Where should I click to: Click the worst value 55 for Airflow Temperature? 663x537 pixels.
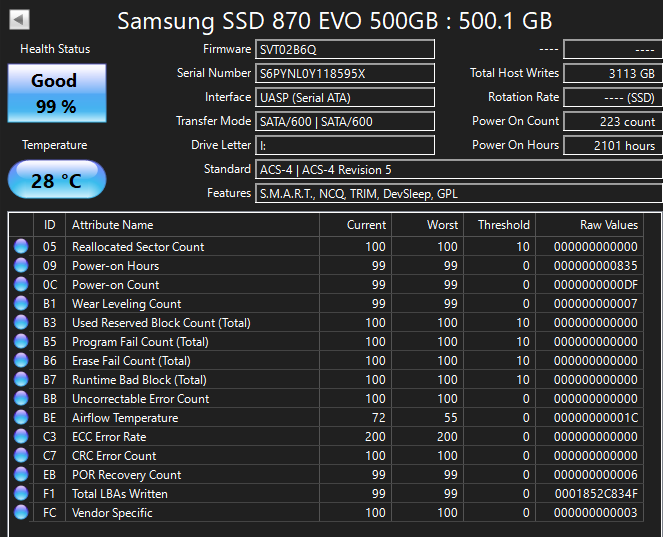coord(450,418)
